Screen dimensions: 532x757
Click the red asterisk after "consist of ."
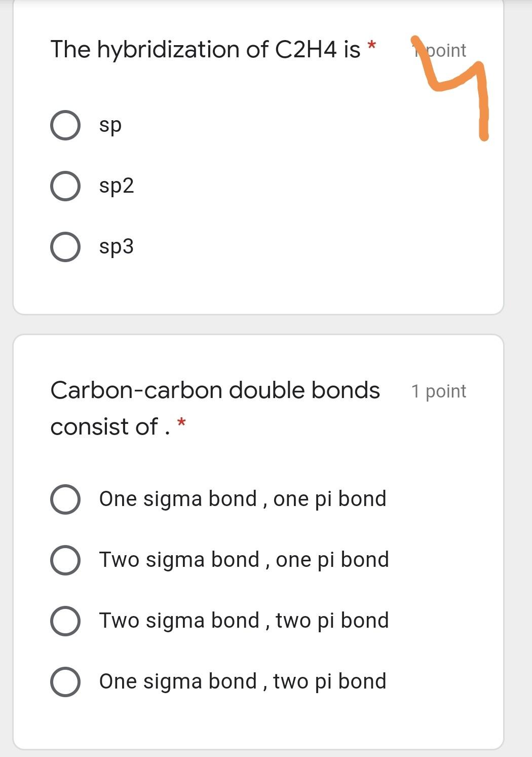(x=181, y=422)
